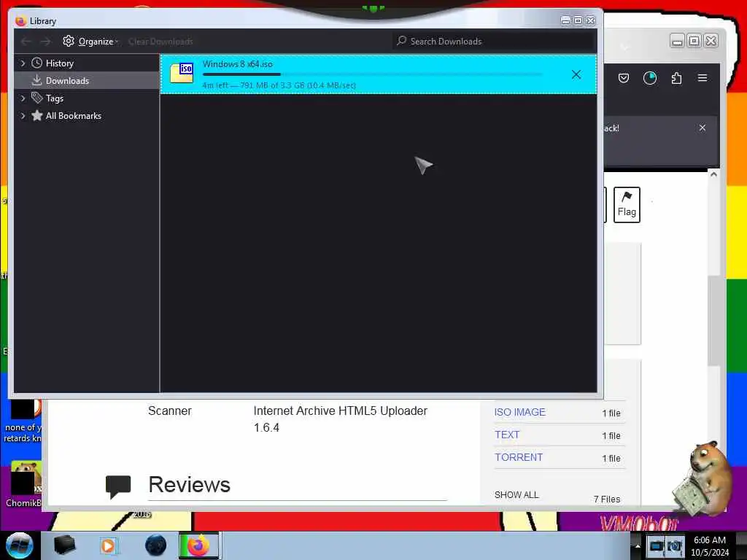747x560 pixels.
Task: Maximize the Library window
Action: point(578,20)
